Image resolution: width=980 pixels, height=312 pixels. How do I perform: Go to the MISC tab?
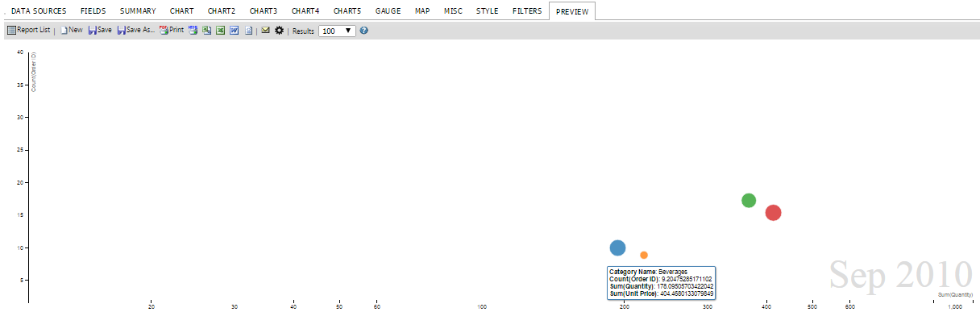click(453, 11)
